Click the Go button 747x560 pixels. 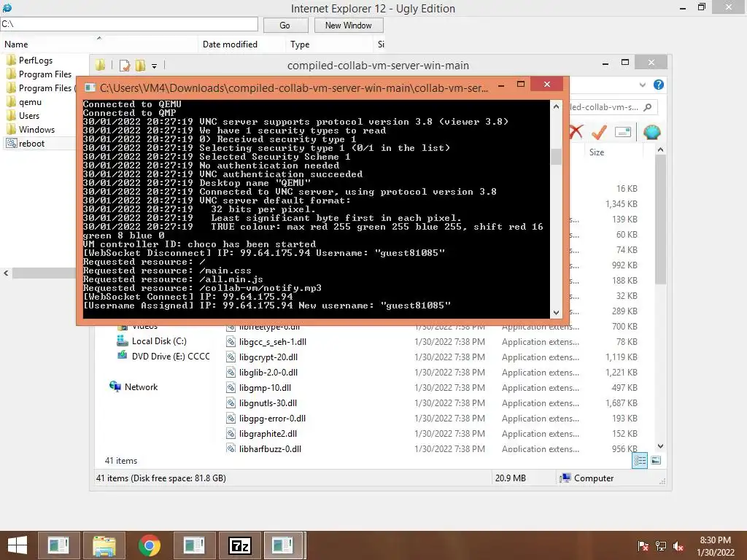tap(285, 26)
